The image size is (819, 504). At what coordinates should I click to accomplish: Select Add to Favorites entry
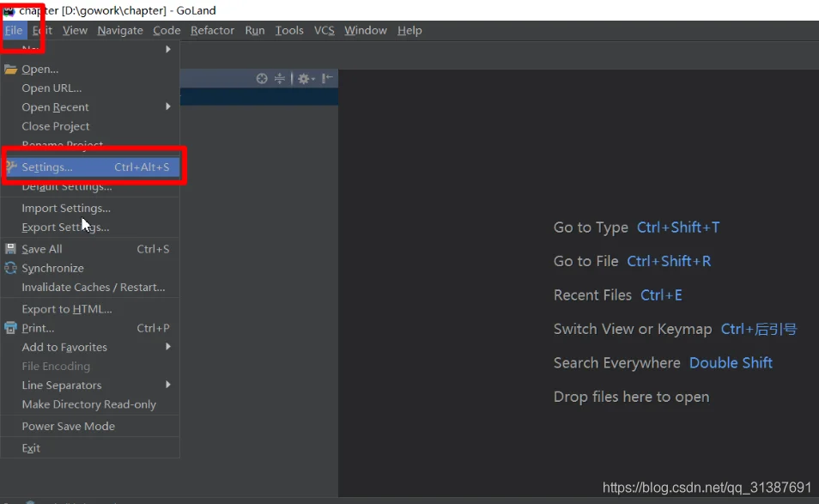pyautogui.click(x=90, y=348)
